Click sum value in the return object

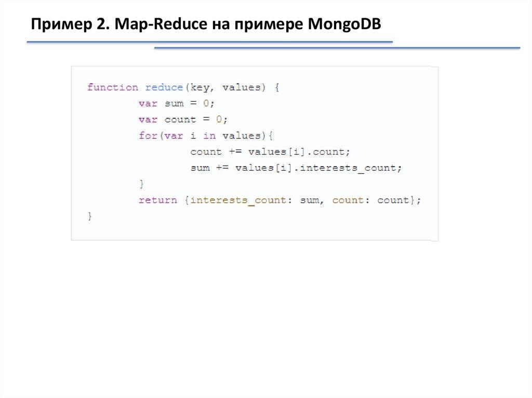coord(309,200)
